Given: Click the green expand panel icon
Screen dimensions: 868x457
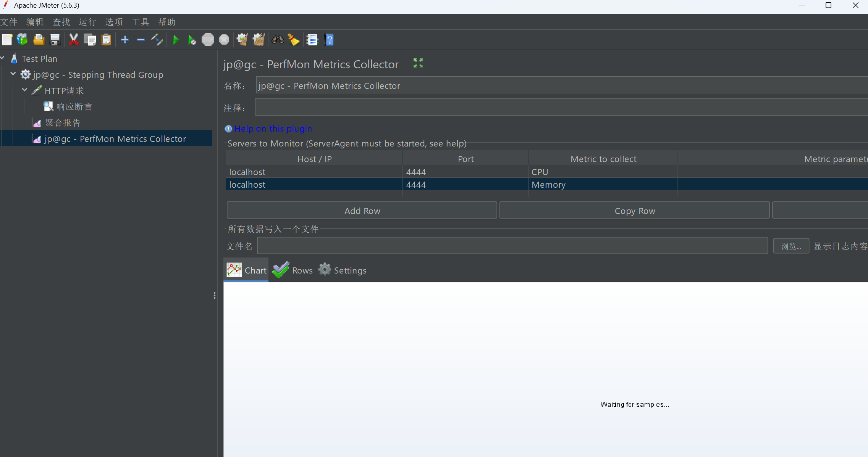Looking at the screenshot, I should 418,63.
